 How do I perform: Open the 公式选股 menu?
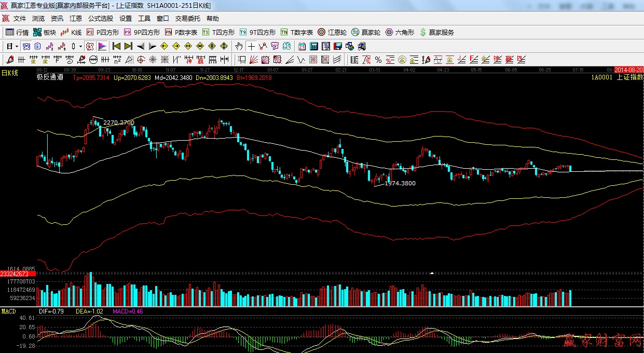[101, 19]
